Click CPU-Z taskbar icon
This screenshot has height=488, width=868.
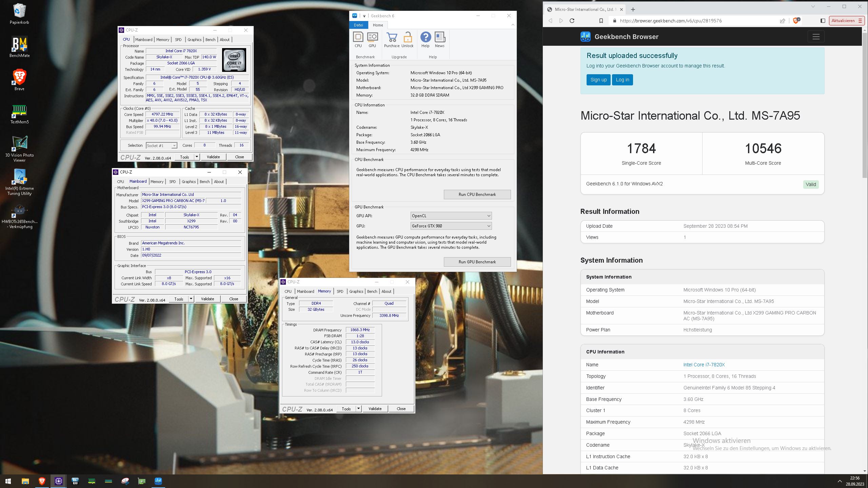tap(58, 481)
